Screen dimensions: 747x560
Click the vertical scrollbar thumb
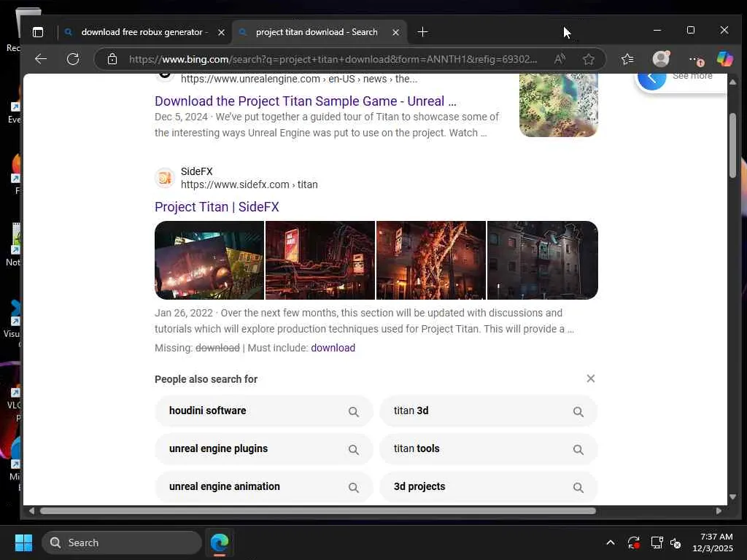732,145
